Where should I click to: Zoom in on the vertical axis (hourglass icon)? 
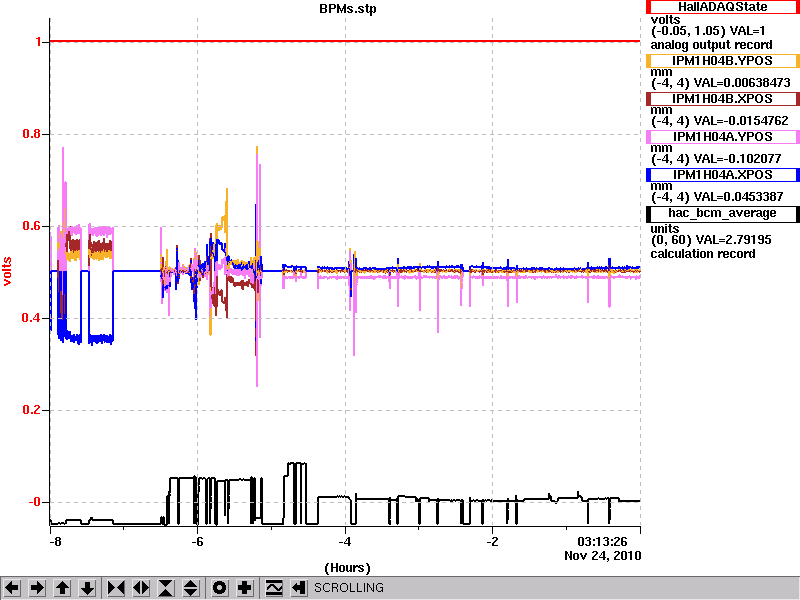(166, 588)
